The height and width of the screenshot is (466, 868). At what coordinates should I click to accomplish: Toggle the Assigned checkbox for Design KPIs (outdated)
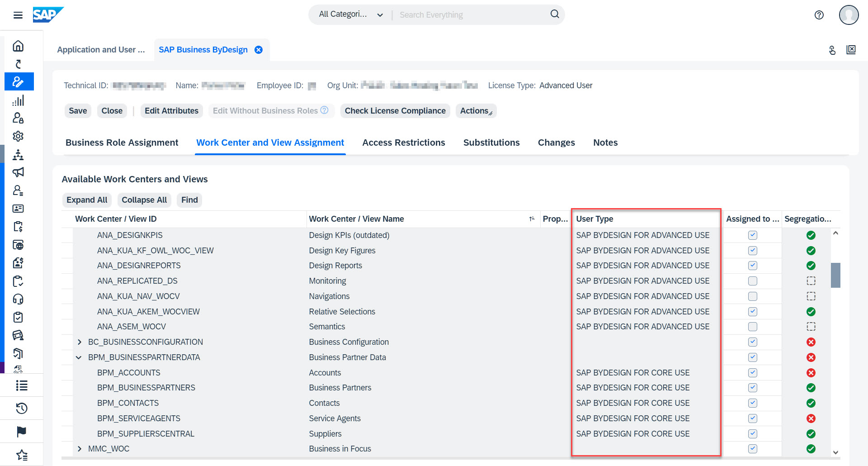click(753, 235)
